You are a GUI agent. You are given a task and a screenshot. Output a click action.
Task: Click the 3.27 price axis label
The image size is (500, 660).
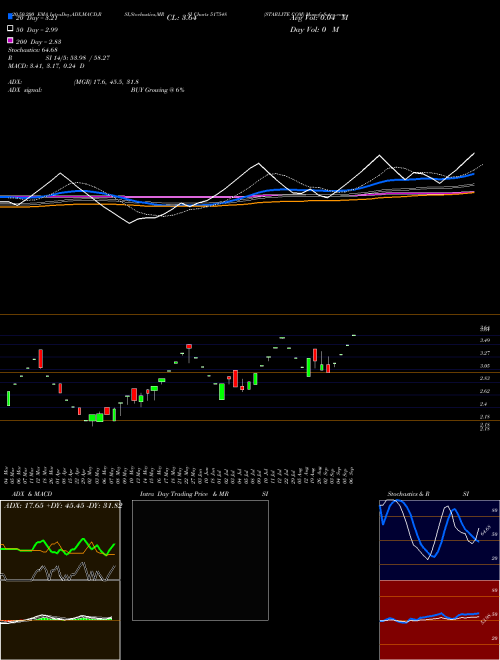[485, 353]
